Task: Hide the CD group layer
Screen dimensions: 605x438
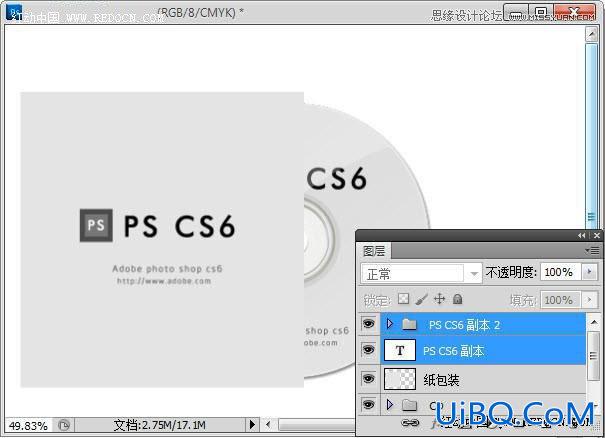Action: (368, 404)
